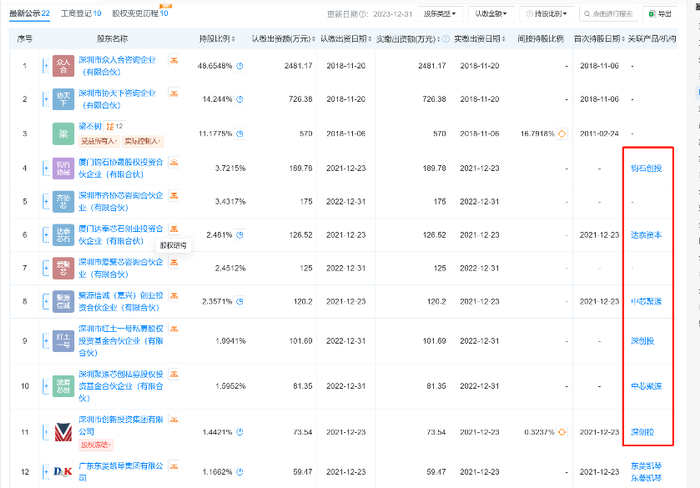Click the 梁 green avatar icon
This screenshot has height=488, width=700.
[x=63, y=132]
